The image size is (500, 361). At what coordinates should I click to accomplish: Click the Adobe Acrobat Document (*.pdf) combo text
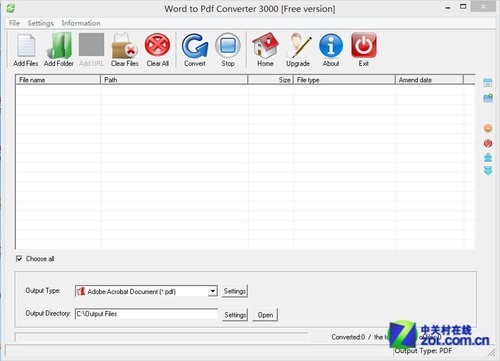[x=131, y=292]
